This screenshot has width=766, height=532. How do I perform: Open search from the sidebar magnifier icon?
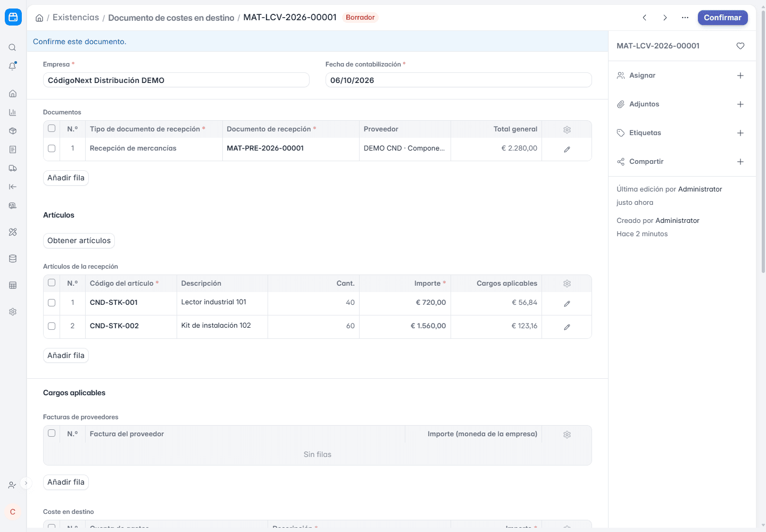tap(12, 47)
